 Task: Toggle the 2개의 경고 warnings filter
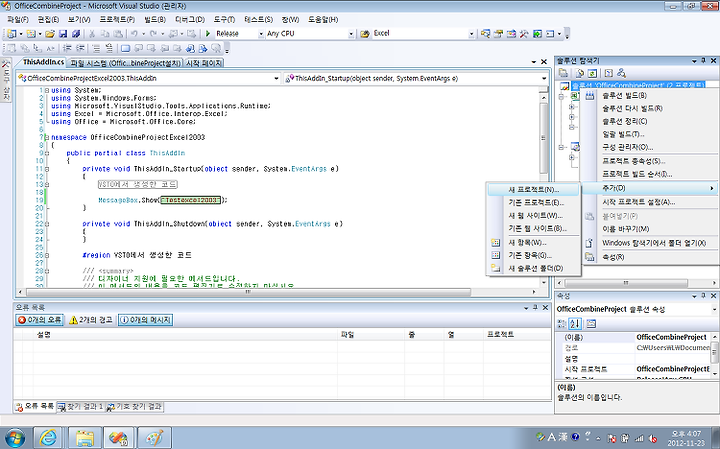pyautogui.click(x=91, y=320)
